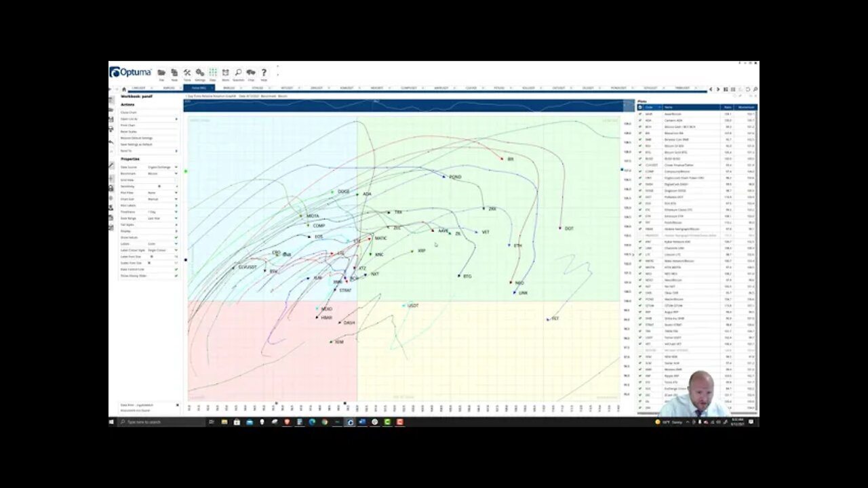Open the File menu icon in the Optuma toolbar
The height and width of the screenshot is (488, 868).
click(x=161, y=73)
